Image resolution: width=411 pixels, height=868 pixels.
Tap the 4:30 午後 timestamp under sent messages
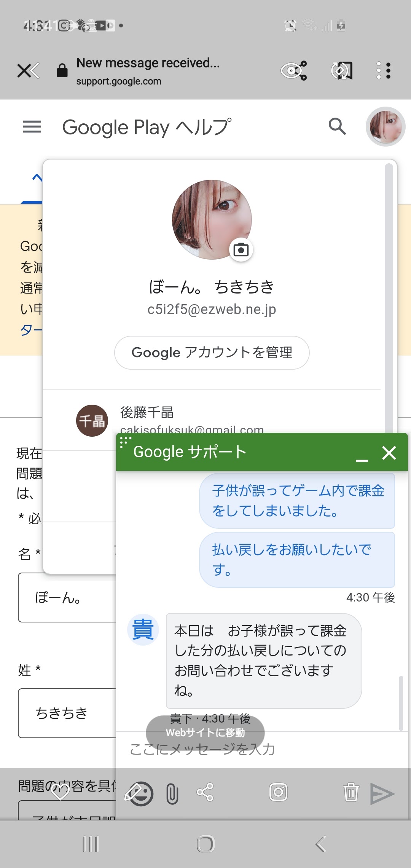click(371, 597)
